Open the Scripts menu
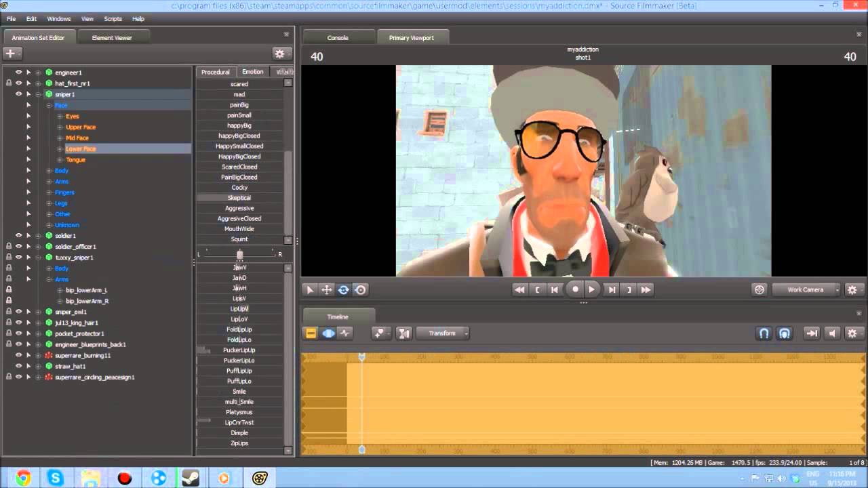 (113, 19)
